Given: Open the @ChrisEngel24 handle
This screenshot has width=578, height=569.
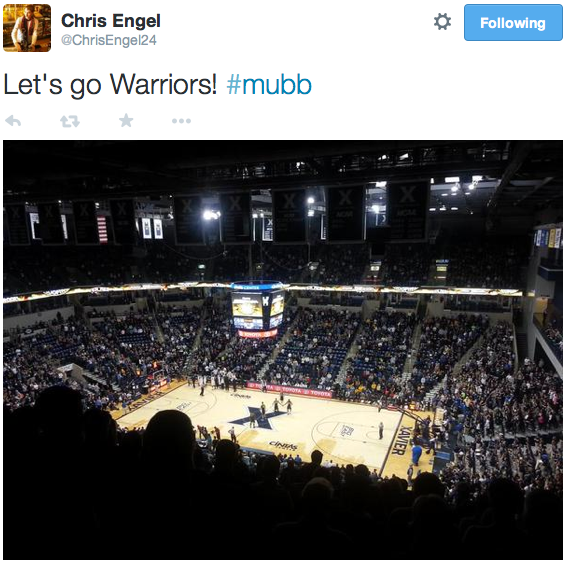Looking at the screenshot, I should coord(109,40).
